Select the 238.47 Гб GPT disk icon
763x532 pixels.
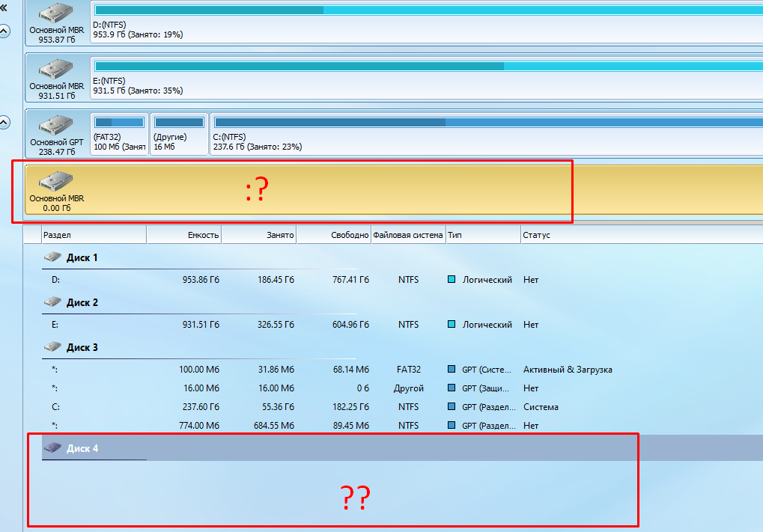(56, 125)
